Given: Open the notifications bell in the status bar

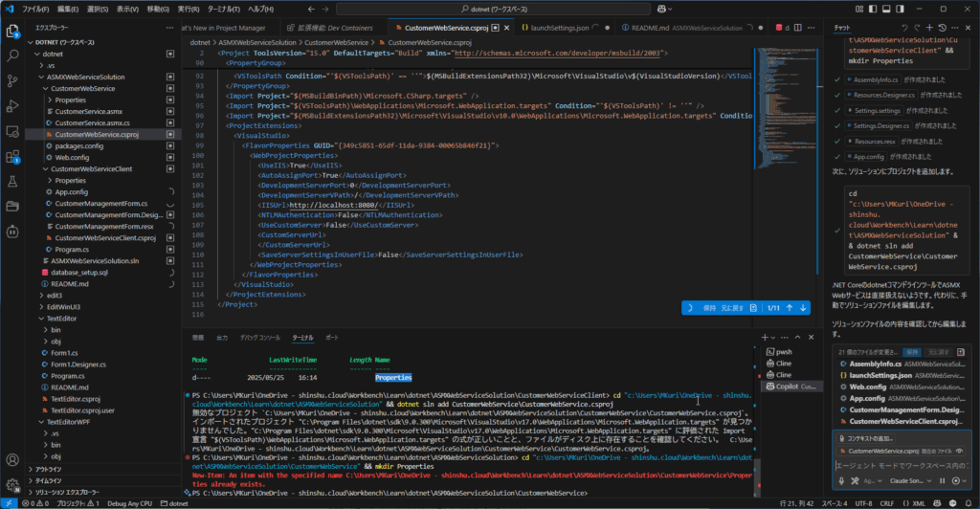Looking at the screenshot, I should pos(969,503).
